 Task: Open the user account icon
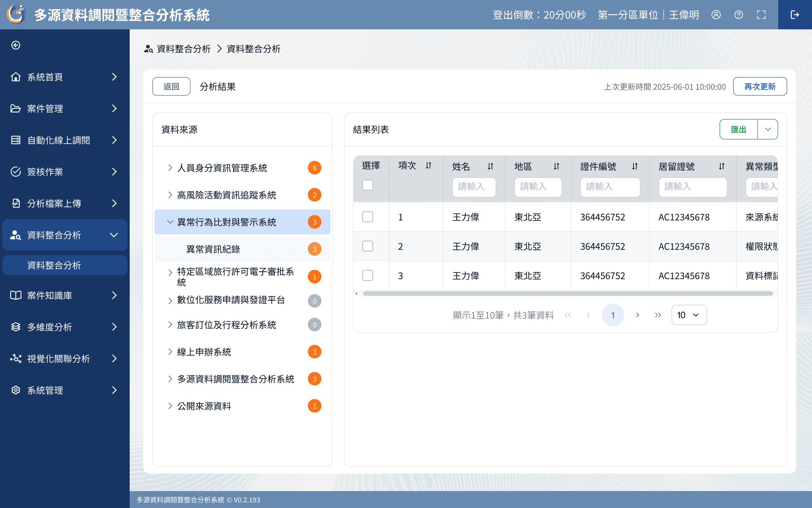(x=716, y=15)
